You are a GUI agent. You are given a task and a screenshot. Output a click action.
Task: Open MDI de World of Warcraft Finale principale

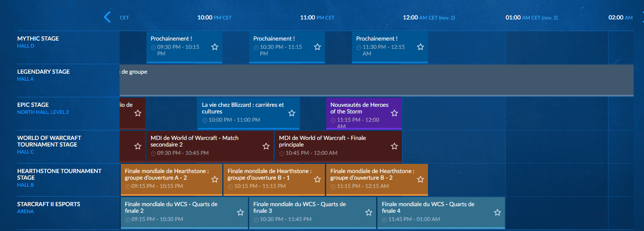[322, 141]
